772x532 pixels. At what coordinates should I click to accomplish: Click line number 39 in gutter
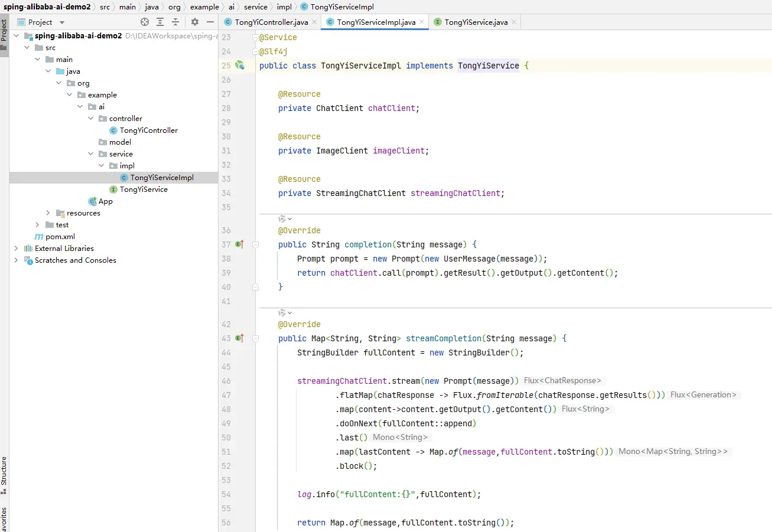coord(226,273)
